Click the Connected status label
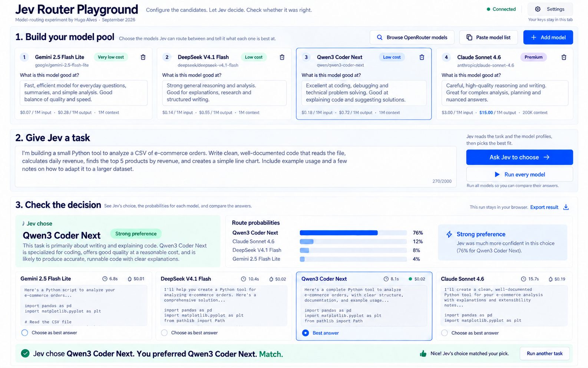 click(504, 9)
